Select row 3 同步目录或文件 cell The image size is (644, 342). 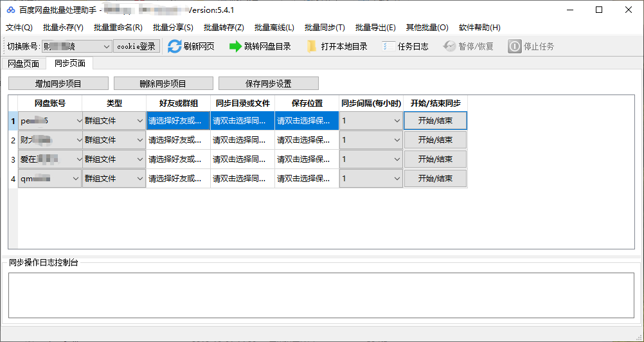click(243, 159)
